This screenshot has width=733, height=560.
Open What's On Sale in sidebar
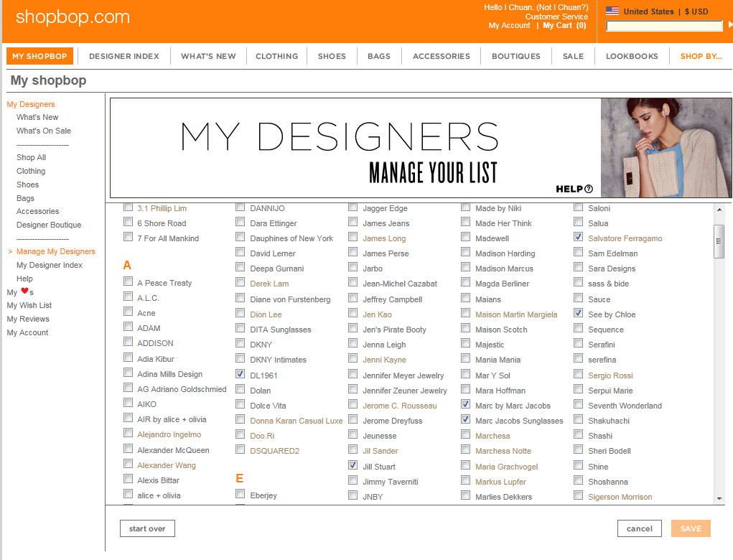click(44, 131)
